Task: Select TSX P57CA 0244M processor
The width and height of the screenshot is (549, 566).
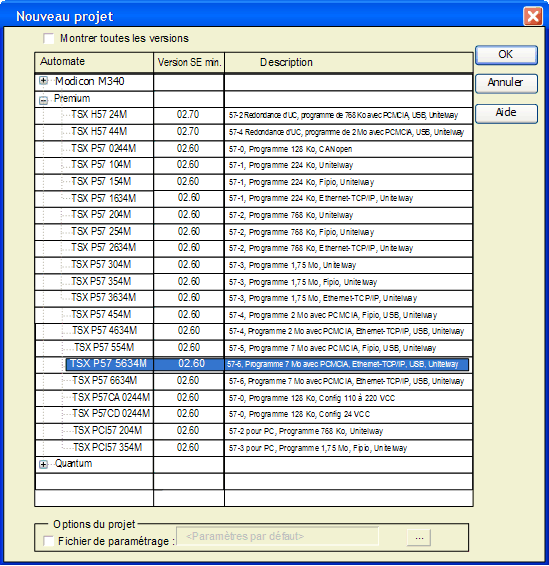Action: 111,397
